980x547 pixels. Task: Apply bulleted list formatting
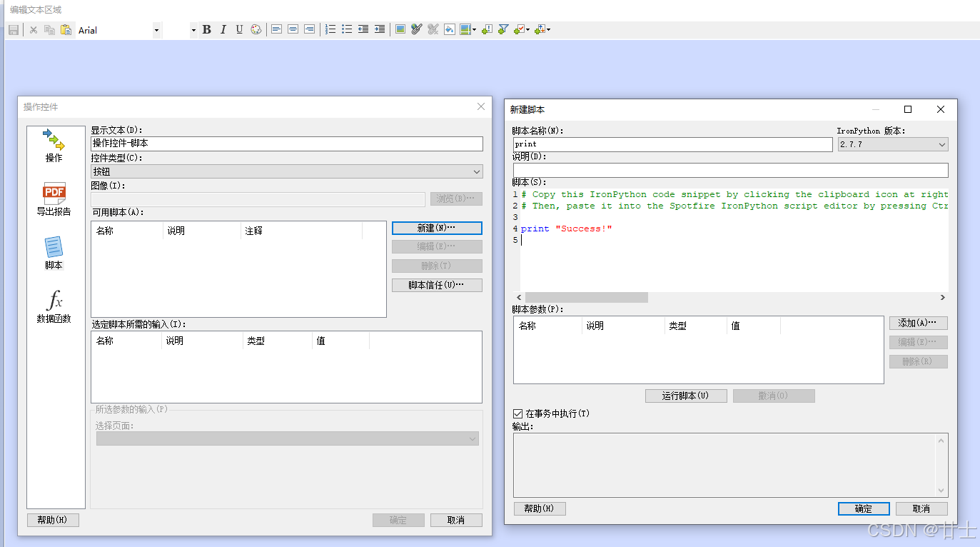347,30
